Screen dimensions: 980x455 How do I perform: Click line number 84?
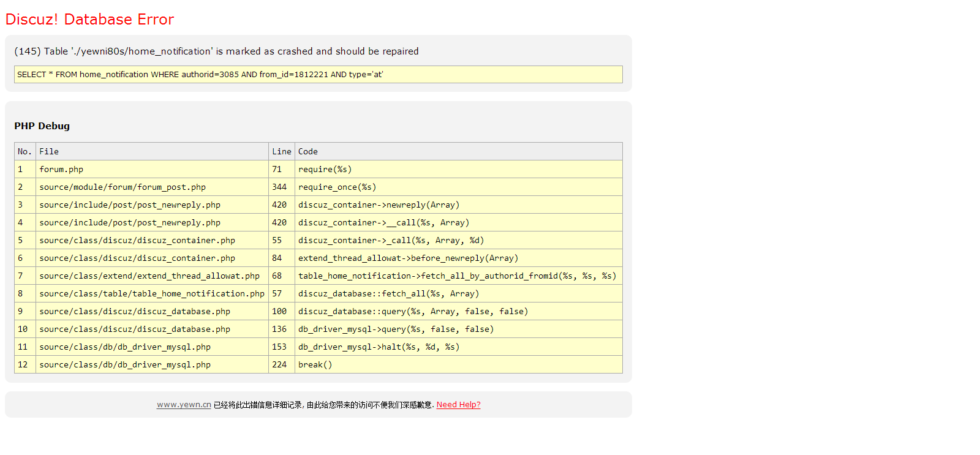pyautogui.click(x=282, y=258)
